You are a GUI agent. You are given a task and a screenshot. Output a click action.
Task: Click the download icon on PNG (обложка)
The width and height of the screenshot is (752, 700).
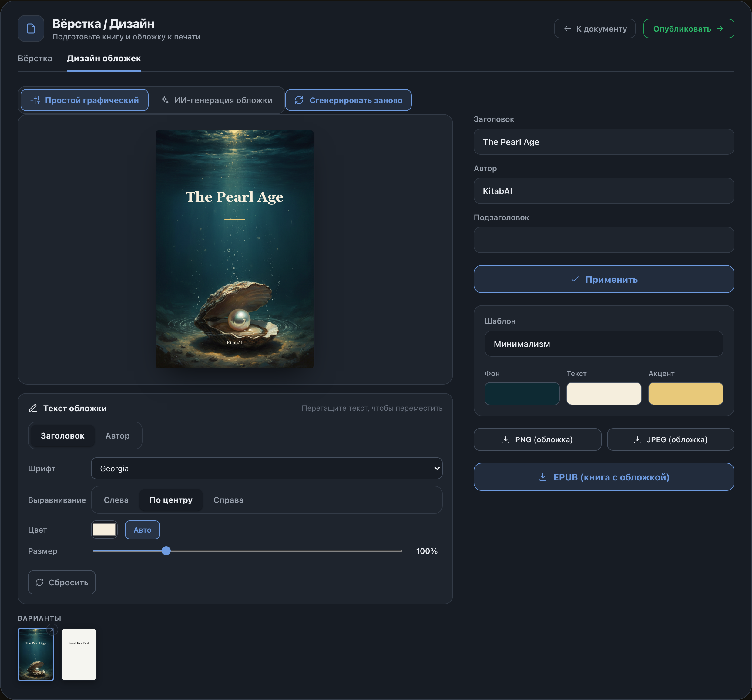(x=506, y=440)
